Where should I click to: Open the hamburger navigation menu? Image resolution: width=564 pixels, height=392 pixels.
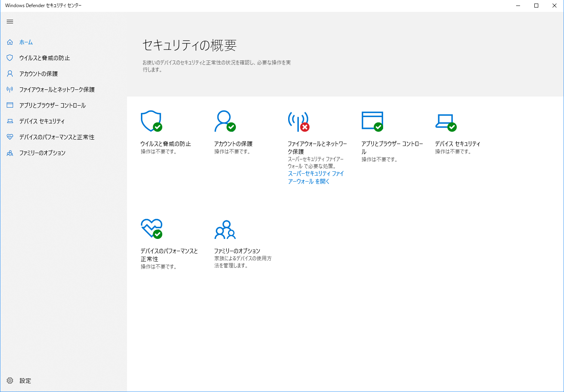point(10,21)
